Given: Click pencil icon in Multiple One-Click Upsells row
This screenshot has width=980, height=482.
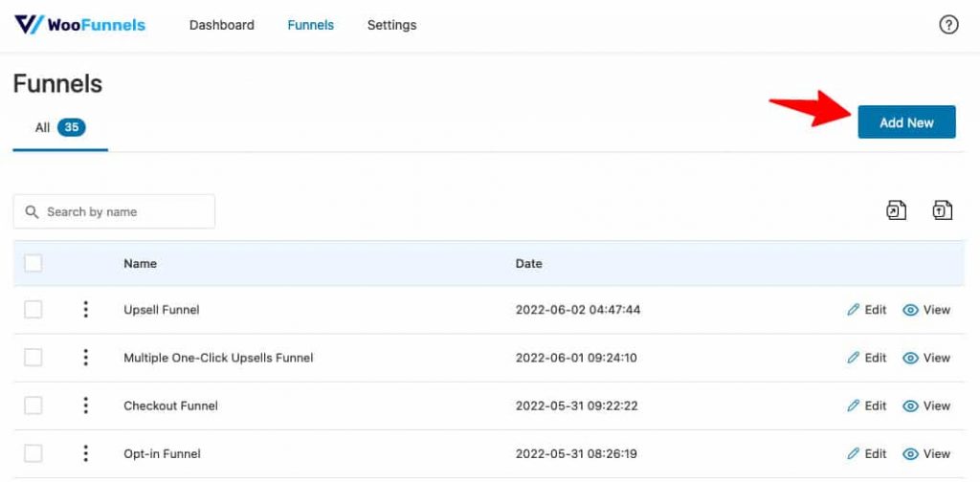Looking at the screenshot, I should (x=853, y=357).
